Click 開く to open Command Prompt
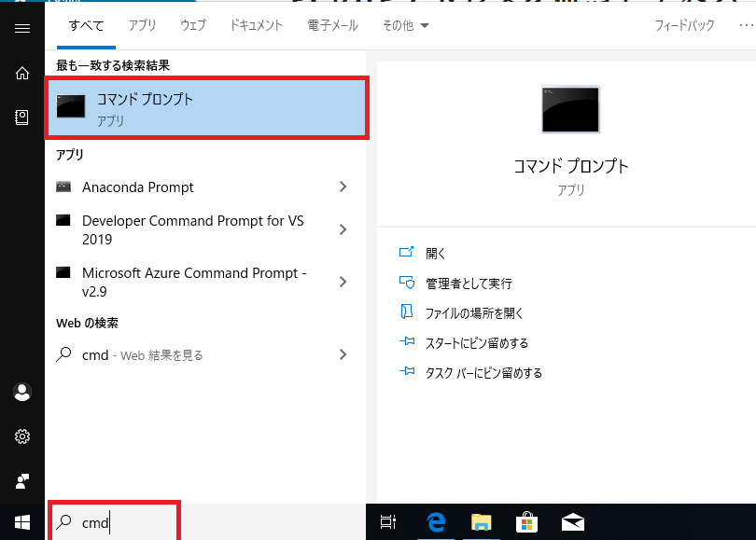 (x=435, y=254)
